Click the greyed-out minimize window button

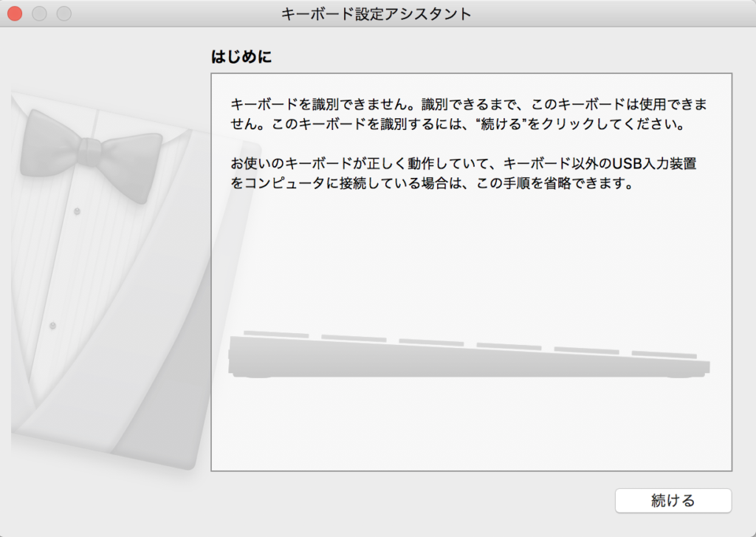pos(39,13)
